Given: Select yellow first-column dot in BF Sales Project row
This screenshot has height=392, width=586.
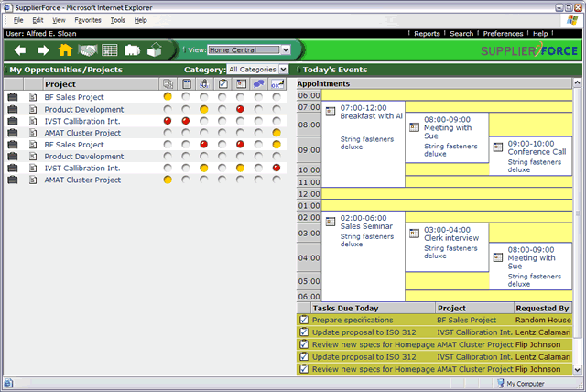Looking at the screenshot, I should pyautogui.click(x=168, y=97).
